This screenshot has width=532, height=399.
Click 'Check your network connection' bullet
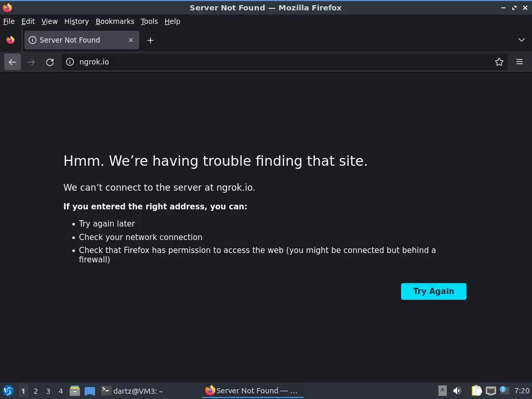point(140,237)
